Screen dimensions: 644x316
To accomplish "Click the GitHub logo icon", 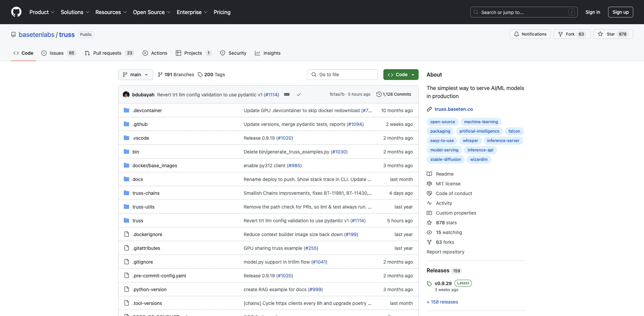I will tap(16, 12).
